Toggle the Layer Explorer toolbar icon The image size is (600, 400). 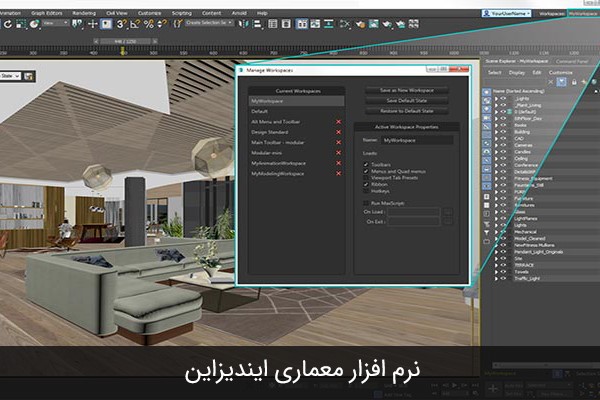pos(286,24)
